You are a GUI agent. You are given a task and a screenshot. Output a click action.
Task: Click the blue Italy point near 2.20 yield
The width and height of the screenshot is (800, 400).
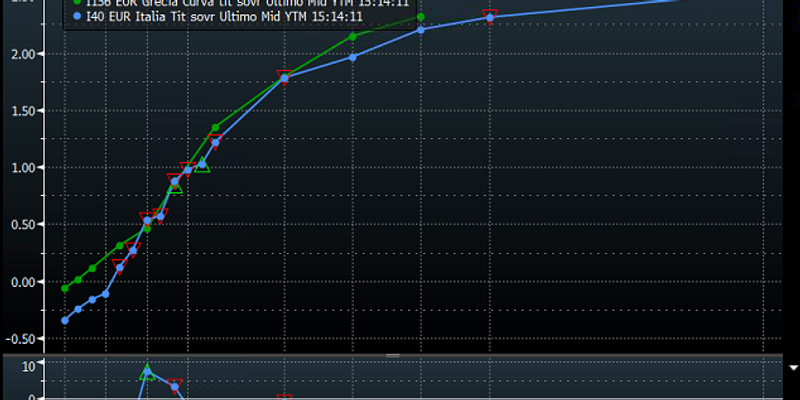(x=421, y=30)
